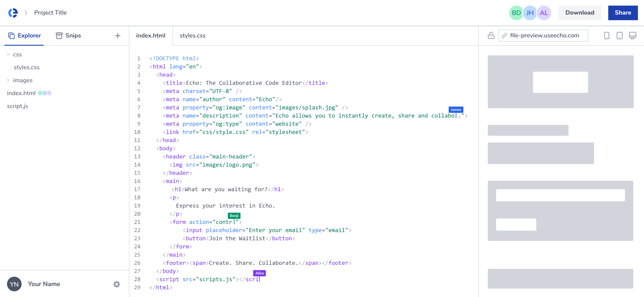644x297 pixels.
Task: Click the YN user avatar
Action: point(14,284)
